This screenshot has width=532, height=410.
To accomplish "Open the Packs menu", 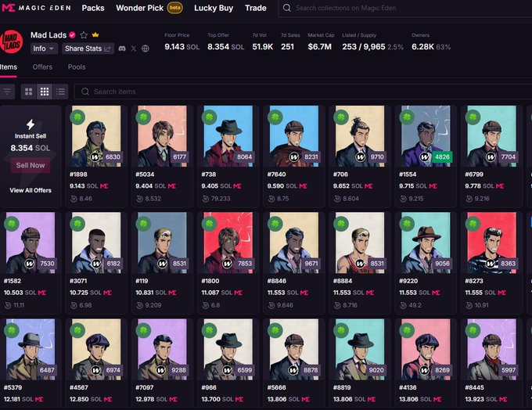I will tap(93, 8).
